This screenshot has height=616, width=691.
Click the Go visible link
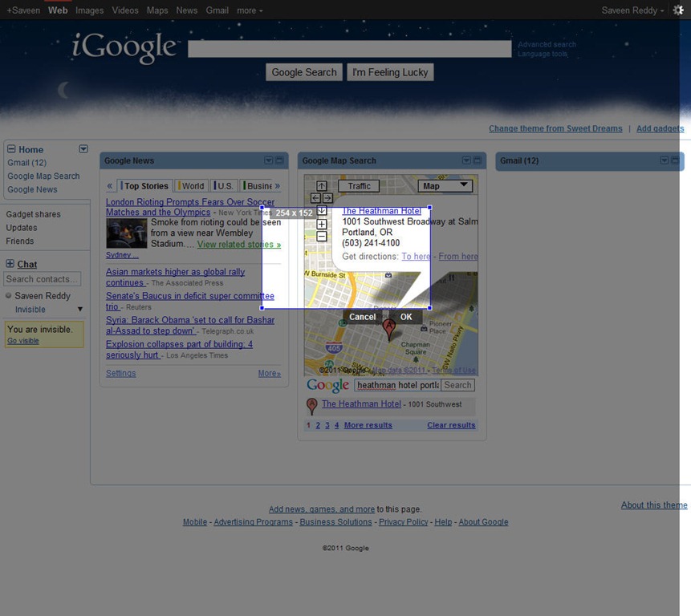23,341
